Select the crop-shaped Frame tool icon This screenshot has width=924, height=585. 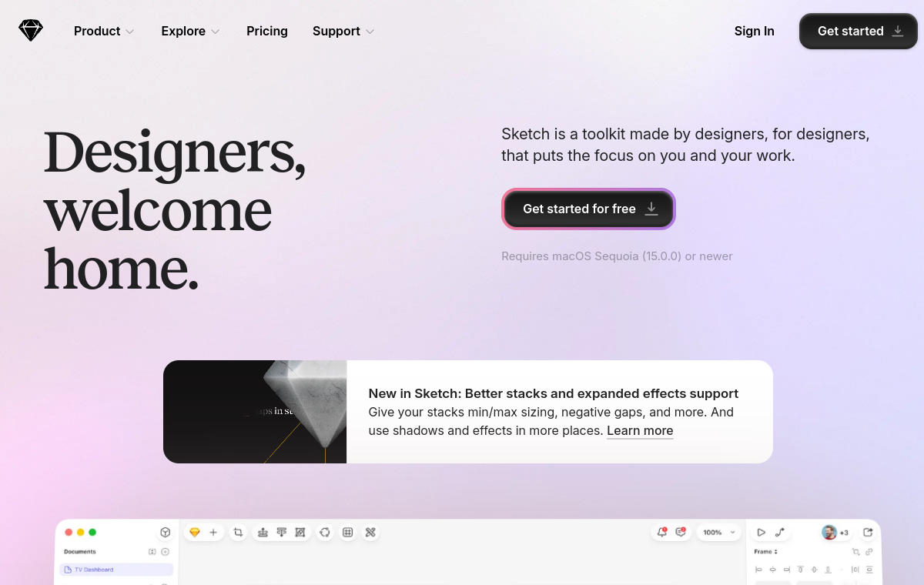239,532
